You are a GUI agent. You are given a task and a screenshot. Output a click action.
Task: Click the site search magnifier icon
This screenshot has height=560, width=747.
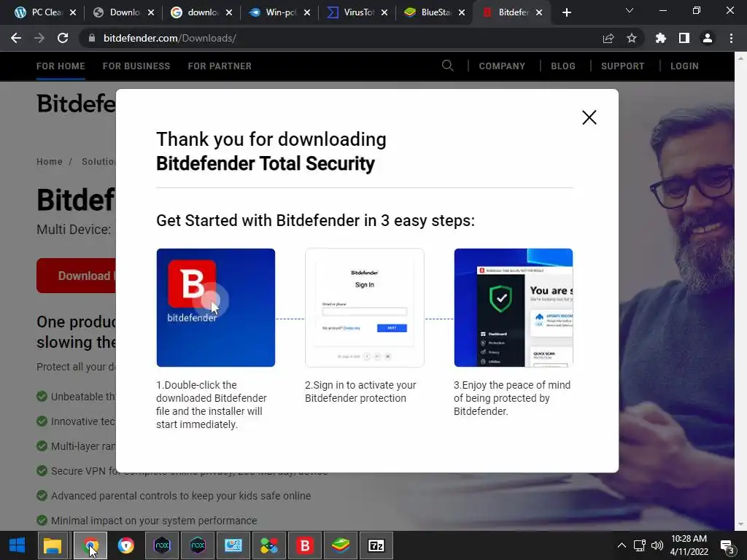447,66
